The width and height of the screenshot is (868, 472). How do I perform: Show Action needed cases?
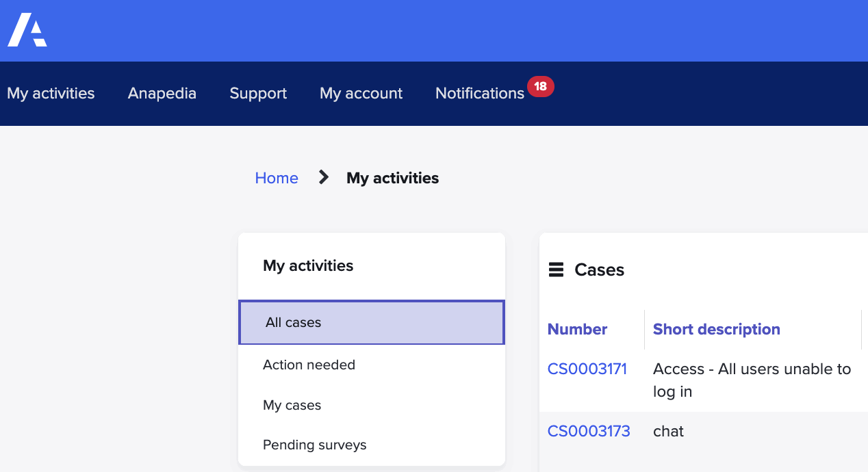[309, 365]
